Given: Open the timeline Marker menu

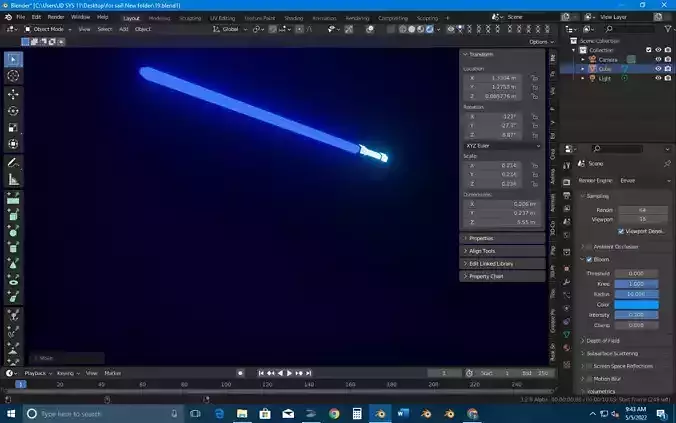Looking at the screenshot, I should [113, 373].
